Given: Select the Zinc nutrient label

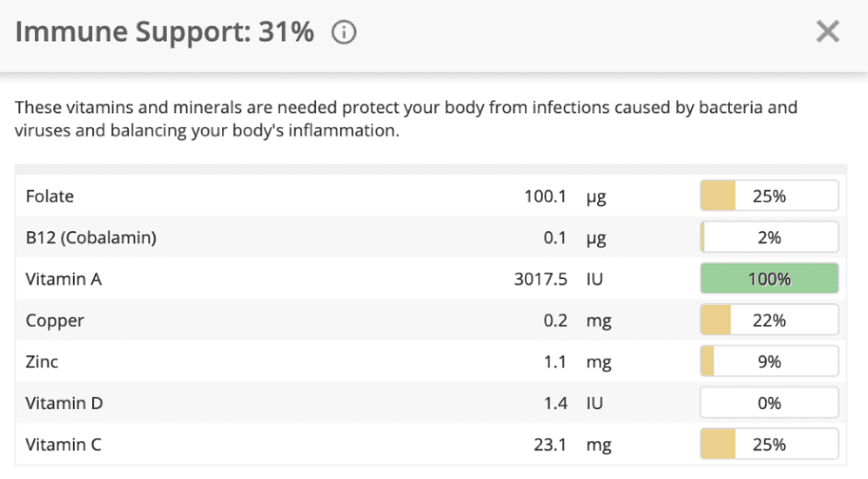Looking at the screenshot, I should (41, 362).
